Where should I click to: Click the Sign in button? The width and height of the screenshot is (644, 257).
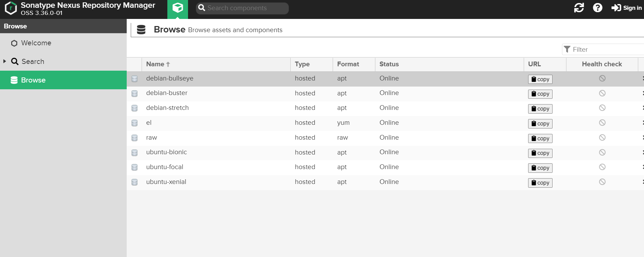[626, 8]
